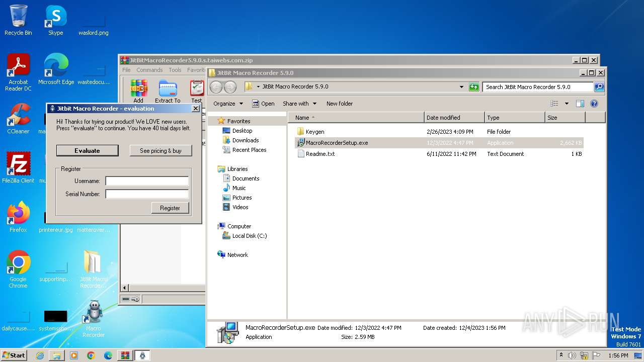Go back in Explorer navigation
This screenshot has width=644, height=362.
216,87
